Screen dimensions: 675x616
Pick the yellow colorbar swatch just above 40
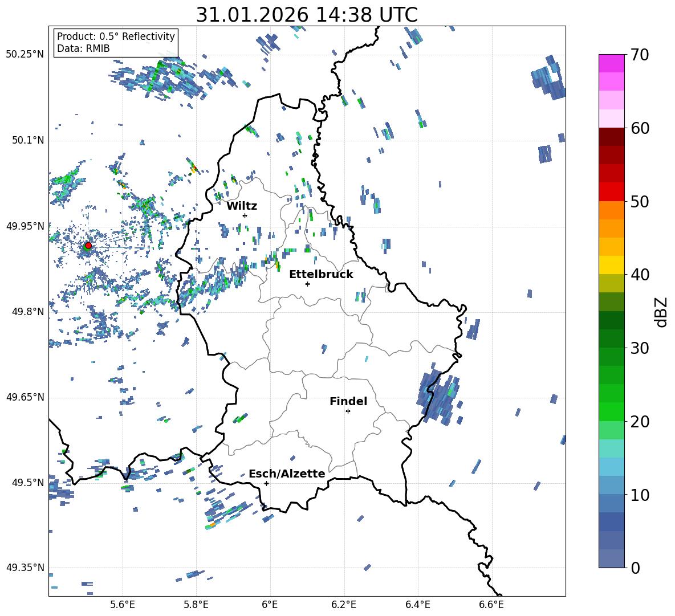point(612,265)
